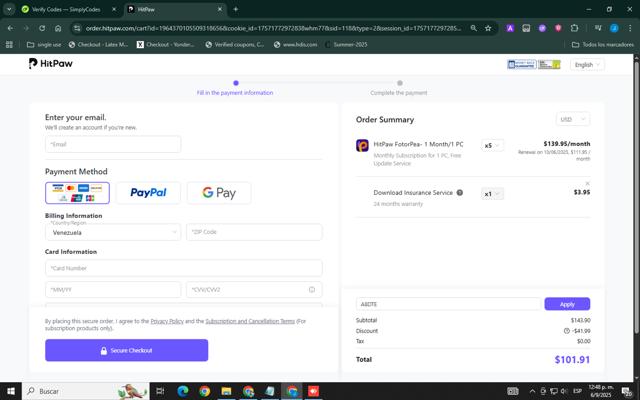Image resolution: width=640 pixels, height=400 pixels.
Task: Select credit card payment method
Action: tap(77, 193)
